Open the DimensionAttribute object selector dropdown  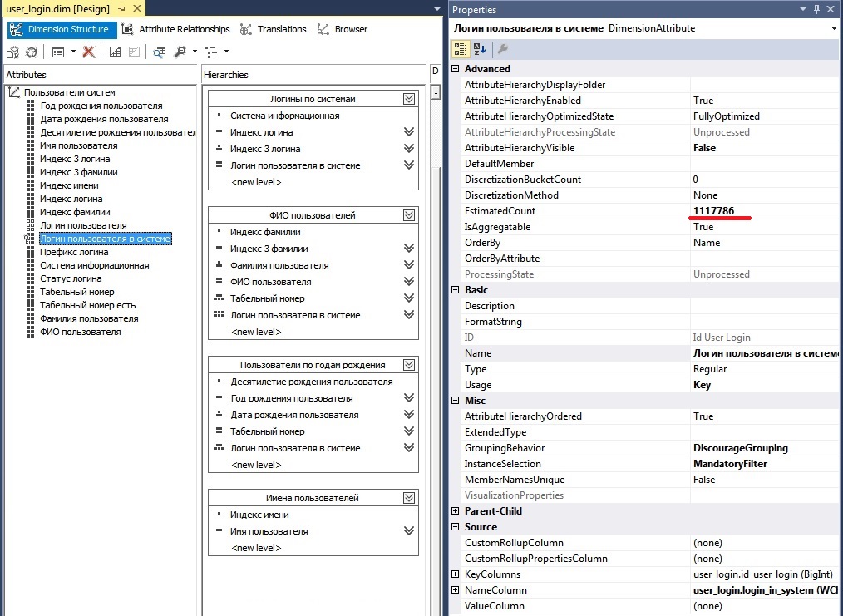click(834, 28)
